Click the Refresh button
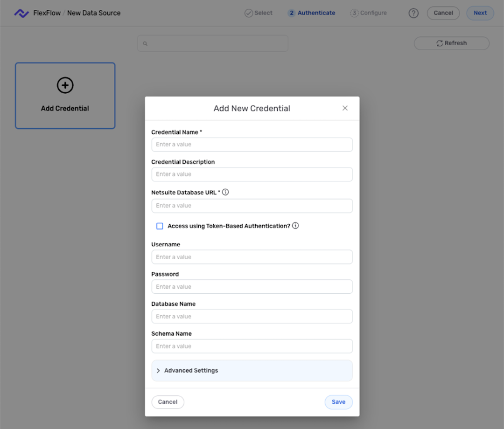Image resolution: width=504 pixels, height=429 pixels. 452,43
